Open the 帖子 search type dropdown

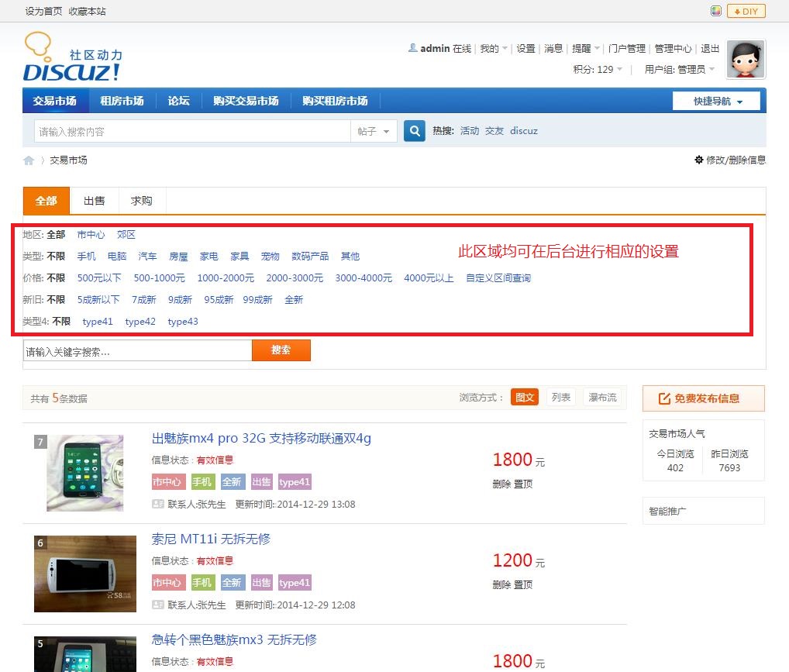[374, 132]
